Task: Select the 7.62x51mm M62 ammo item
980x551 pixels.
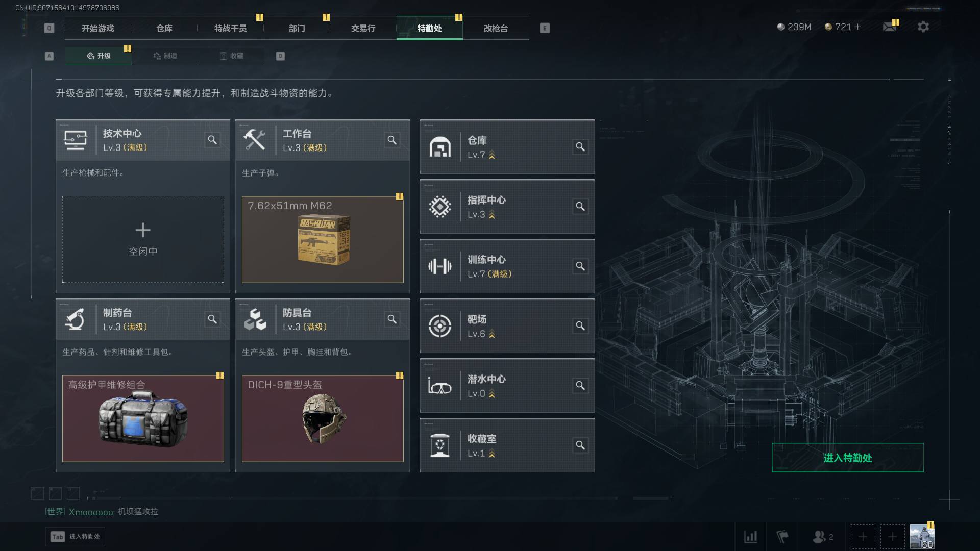Action: click(x=323, y=239)
